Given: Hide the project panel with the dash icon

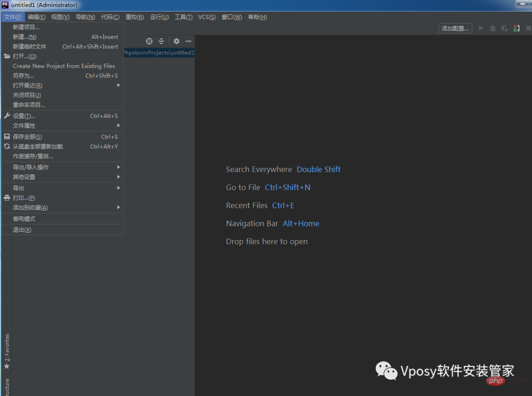Looking at the screenshot, I should [189, 41].
